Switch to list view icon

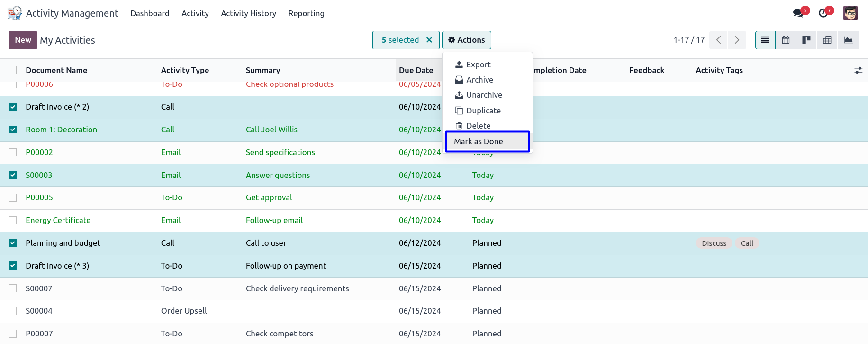tap(765, 40)
